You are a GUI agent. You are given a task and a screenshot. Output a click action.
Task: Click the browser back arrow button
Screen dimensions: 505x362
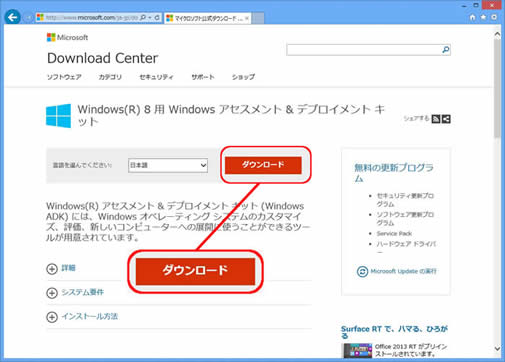[x=12, y=17]
